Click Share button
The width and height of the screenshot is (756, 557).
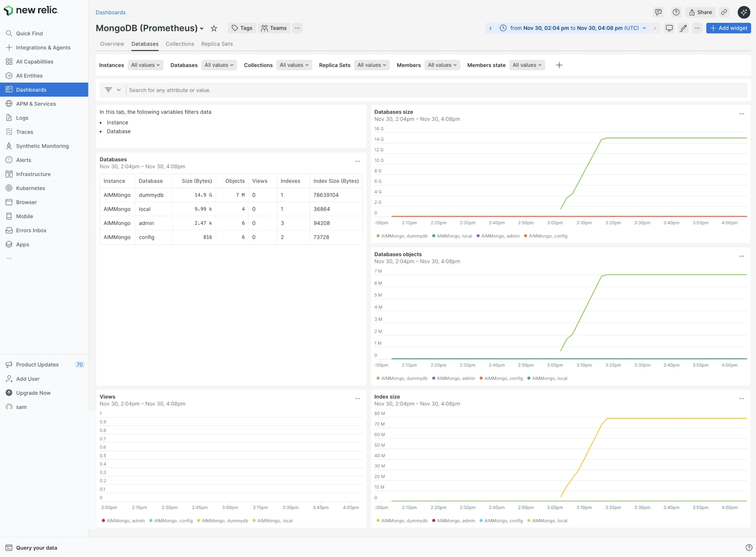(x=700, y=12)
